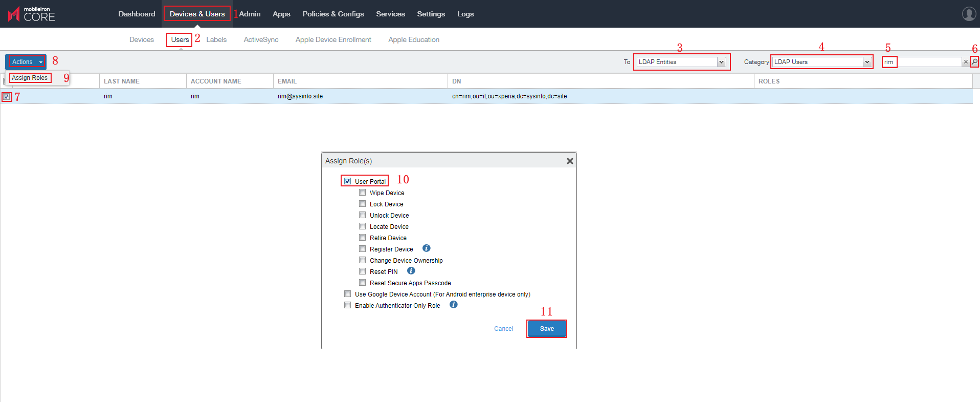Click the search magnifier icon
Screen dimensions: 980x402
pos(974,62)
